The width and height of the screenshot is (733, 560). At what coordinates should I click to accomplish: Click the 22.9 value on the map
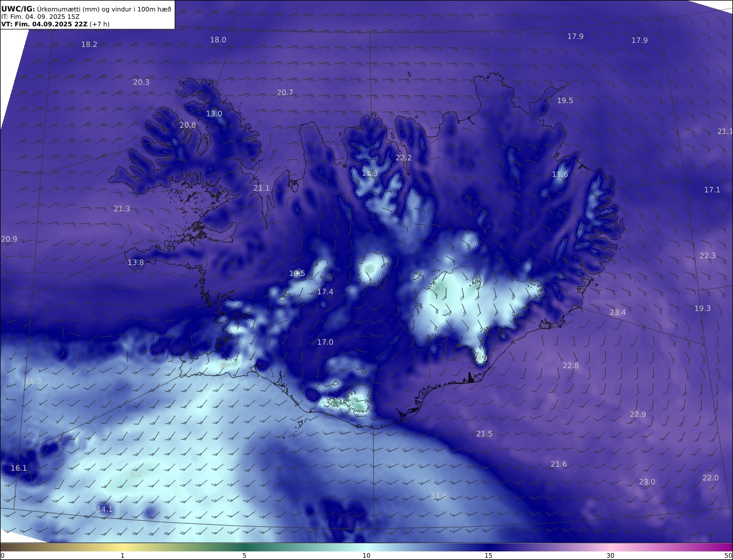(638, 414)
